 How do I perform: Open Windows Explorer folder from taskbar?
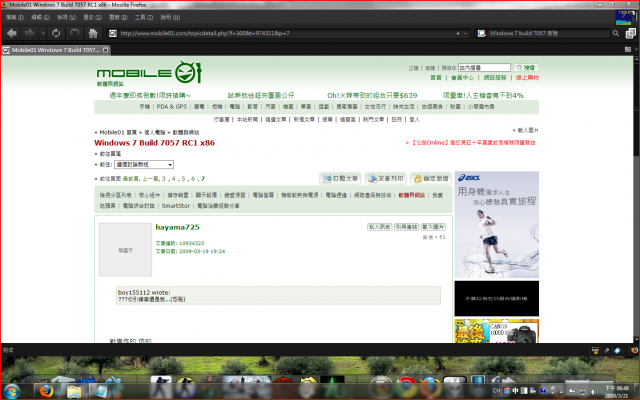74,391
